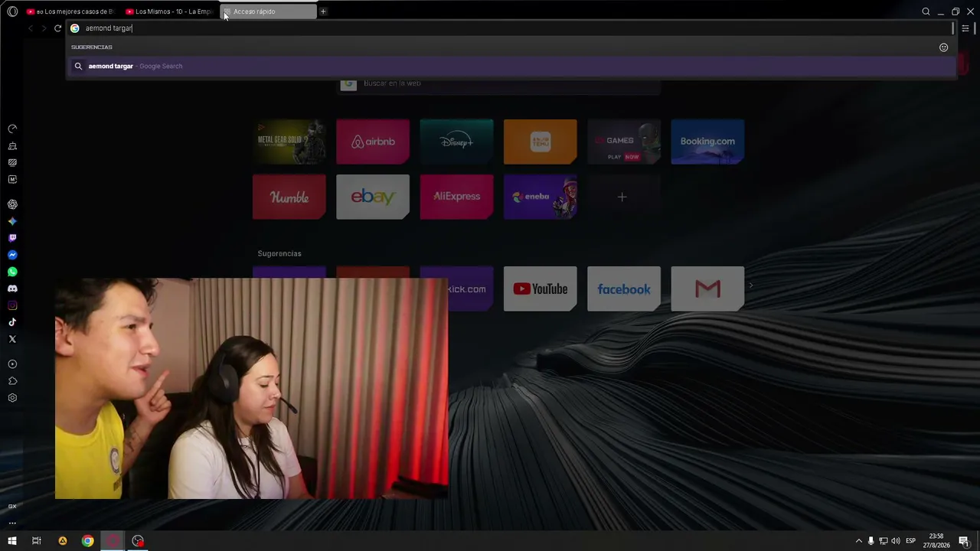Add a new speed dial site

click(x=622, y=197)
